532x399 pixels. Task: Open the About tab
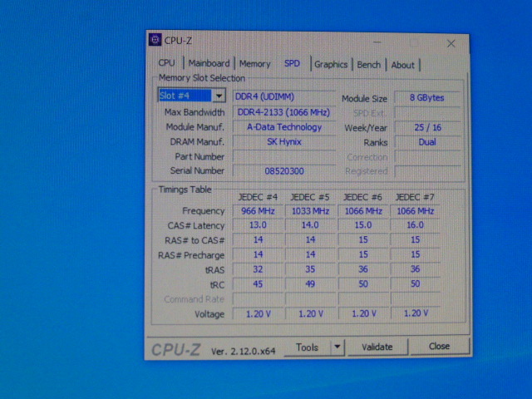click(x=402, y=65)
